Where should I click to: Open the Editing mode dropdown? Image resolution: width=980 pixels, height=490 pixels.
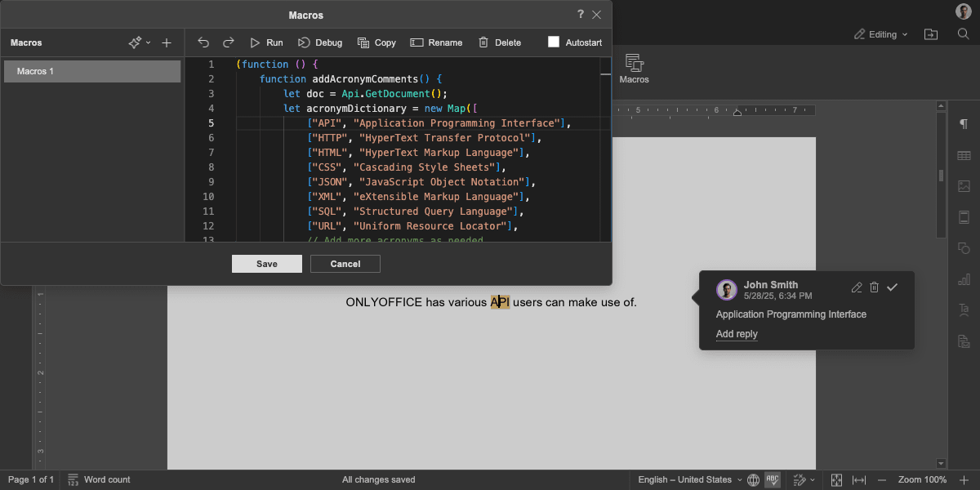881,34
